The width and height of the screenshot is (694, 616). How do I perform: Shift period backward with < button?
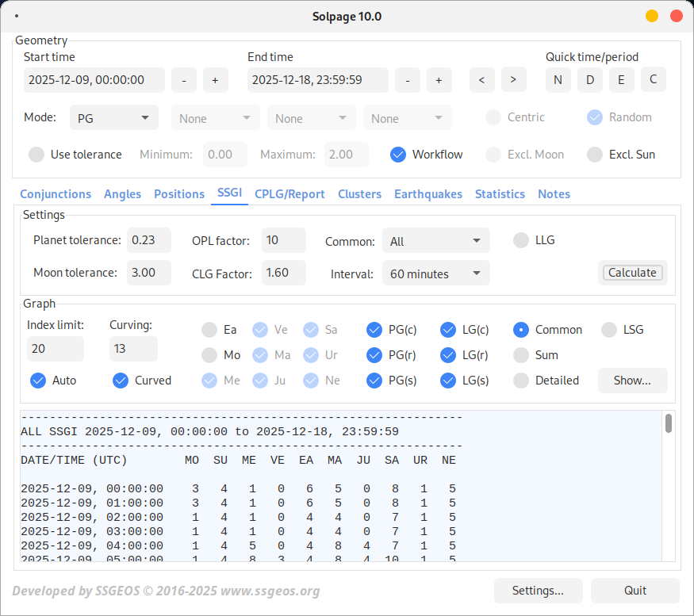click(482, 79)
